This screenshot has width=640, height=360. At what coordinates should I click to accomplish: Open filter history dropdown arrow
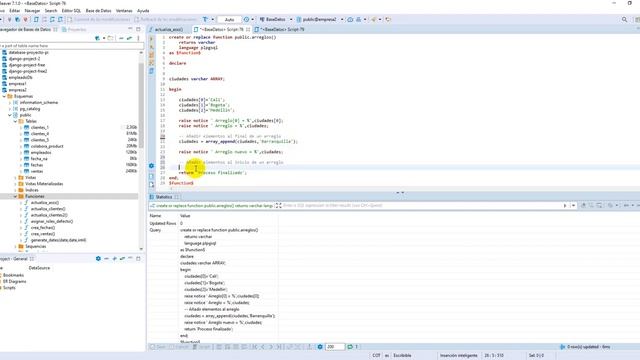pyautogui.click(x=573, y=206)
